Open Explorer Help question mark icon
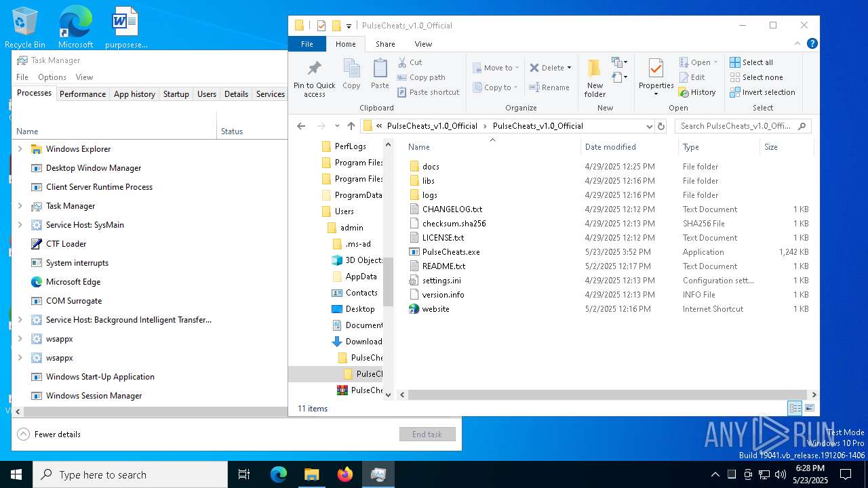 (x=812, y=43)
